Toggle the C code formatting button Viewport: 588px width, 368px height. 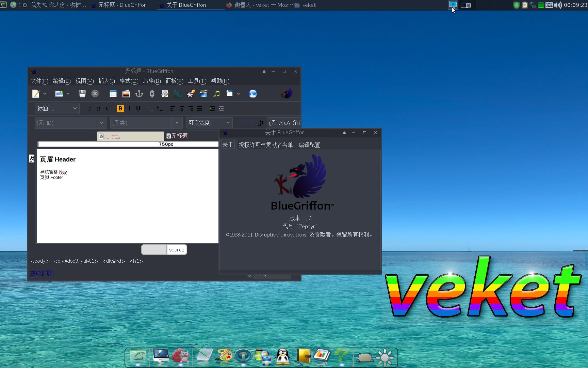(x=108, y=109)
